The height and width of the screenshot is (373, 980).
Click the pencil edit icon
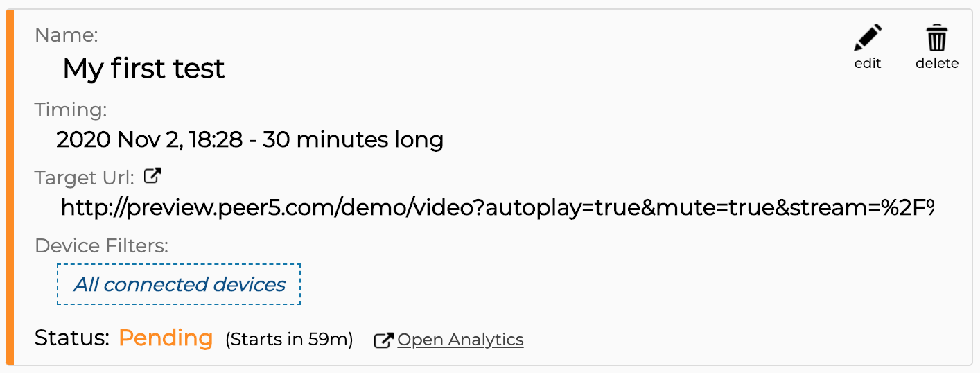point(868,38)
